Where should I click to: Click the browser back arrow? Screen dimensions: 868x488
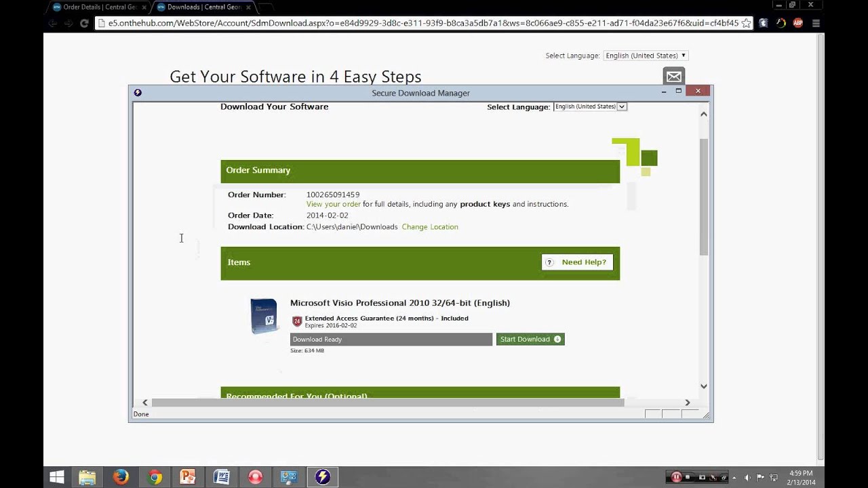52,23
